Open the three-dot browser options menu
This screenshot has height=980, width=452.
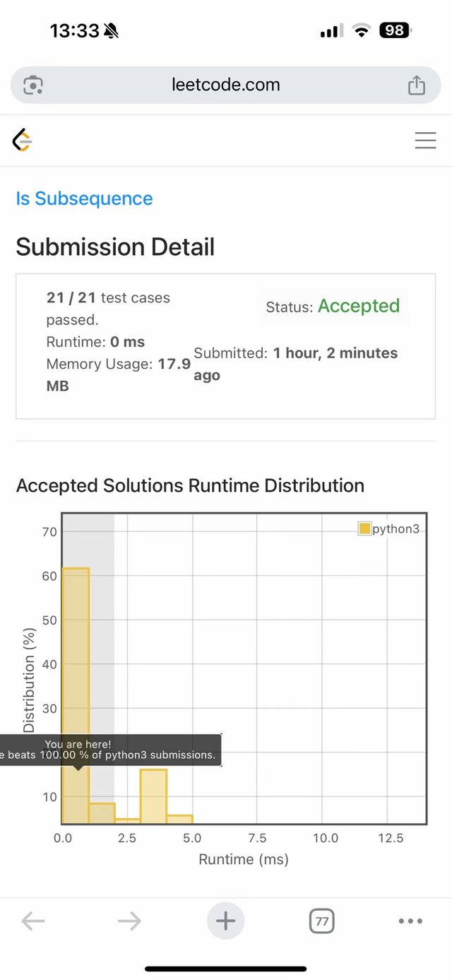[410, 921]
